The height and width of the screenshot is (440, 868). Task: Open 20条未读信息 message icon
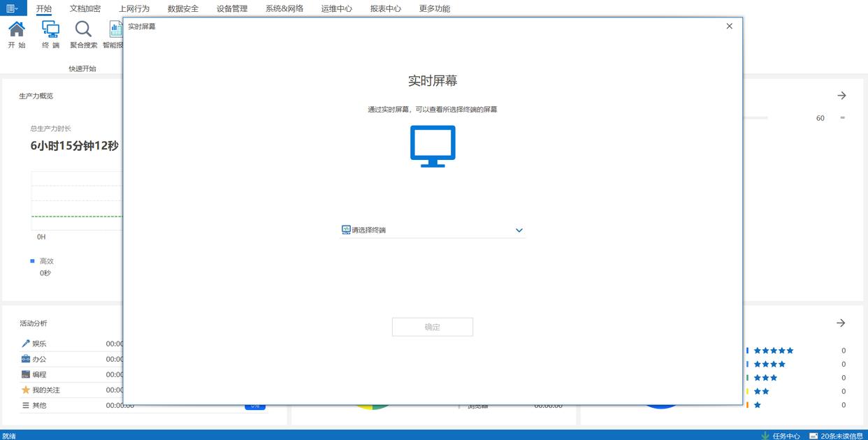pos(813,436)
